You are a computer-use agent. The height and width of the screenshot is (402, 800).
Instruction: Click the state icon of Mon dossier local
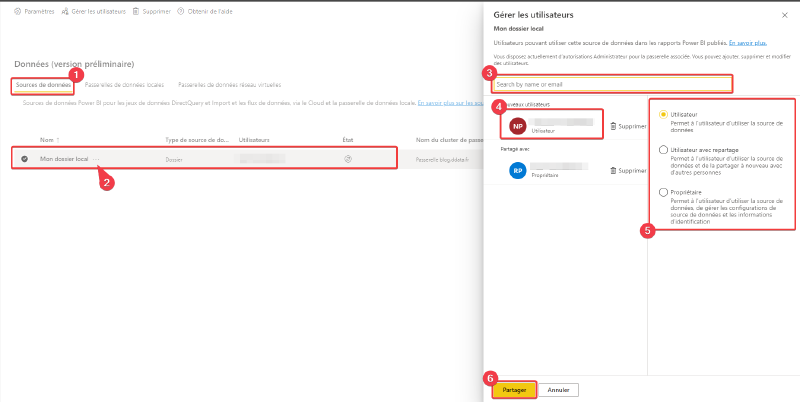click(x=348, y=159)
